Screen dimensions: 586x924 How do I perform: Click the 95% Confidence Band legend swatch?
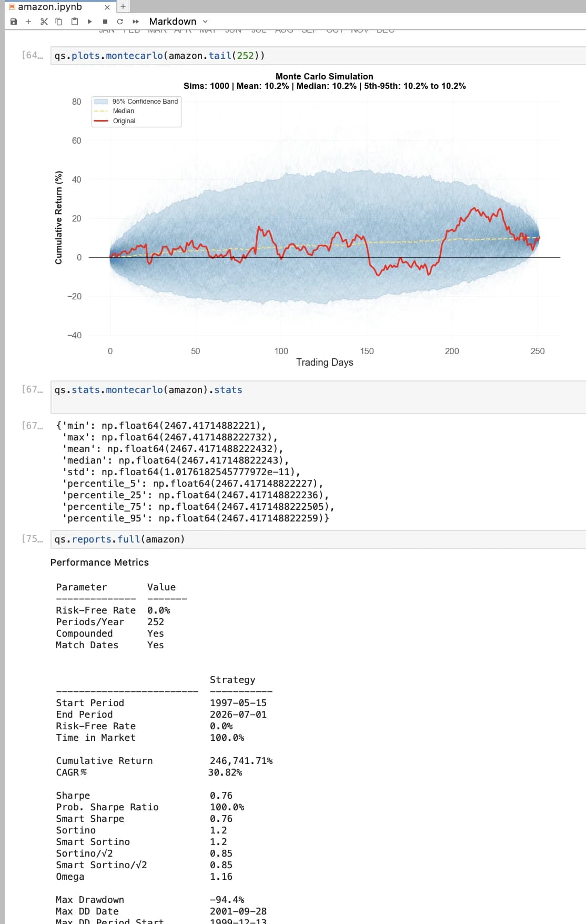[100, 102]
